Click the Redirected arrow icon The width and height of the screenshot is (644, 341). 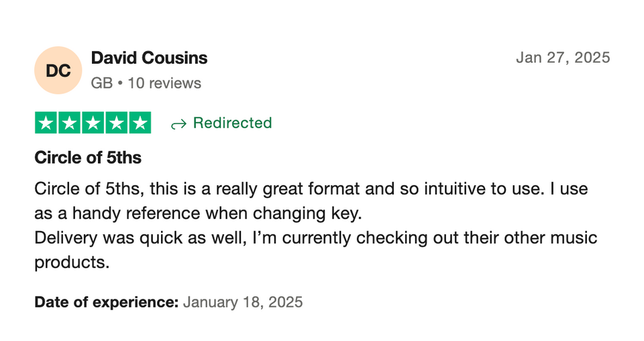click(178, 124)
